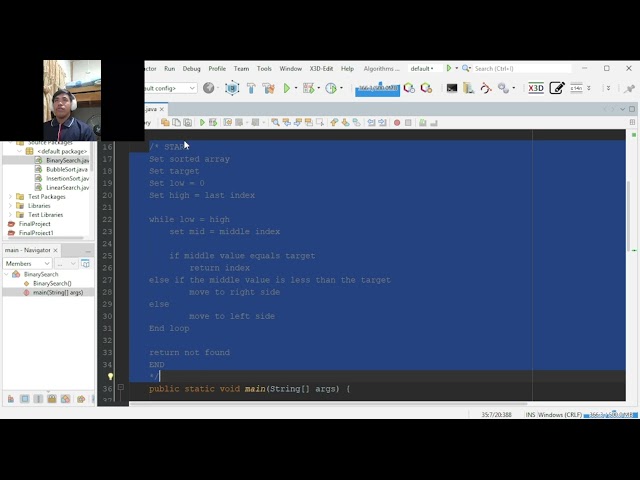The image size is (640, 480).
Task: Collapse the BinarySearch class in Navigator
Action: tap(7, 274)
